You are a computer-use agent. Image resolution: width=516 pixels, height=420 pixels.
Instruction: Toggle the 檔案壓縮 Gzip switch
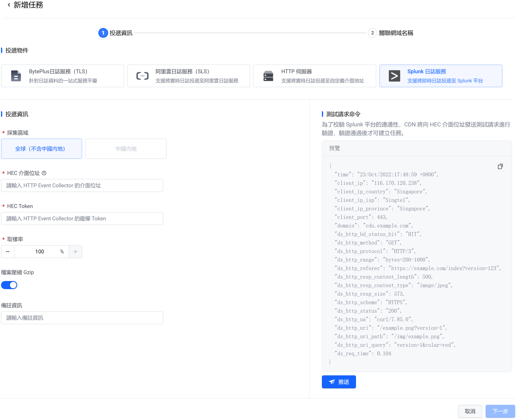click(9, 285)
